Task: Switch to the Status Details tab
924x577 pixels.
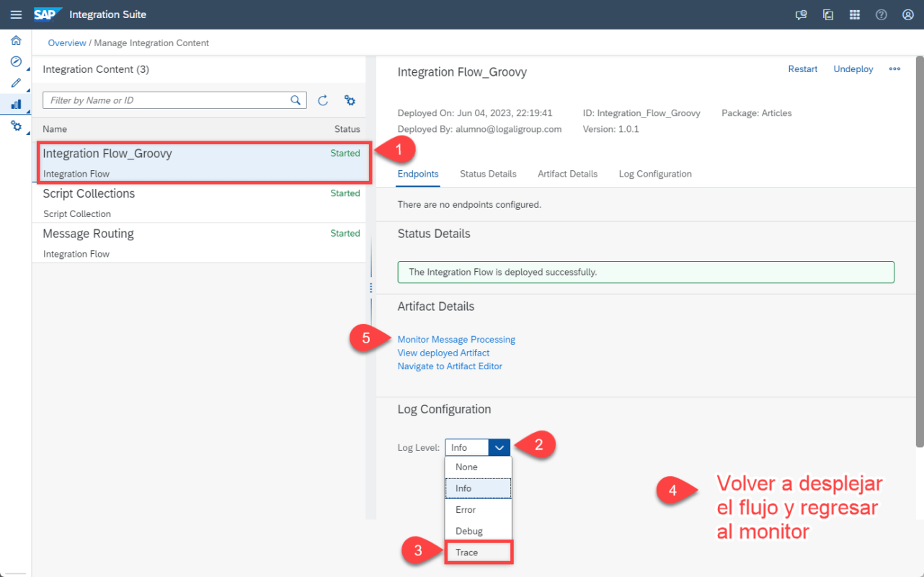Action: click(x=488, y=174)
